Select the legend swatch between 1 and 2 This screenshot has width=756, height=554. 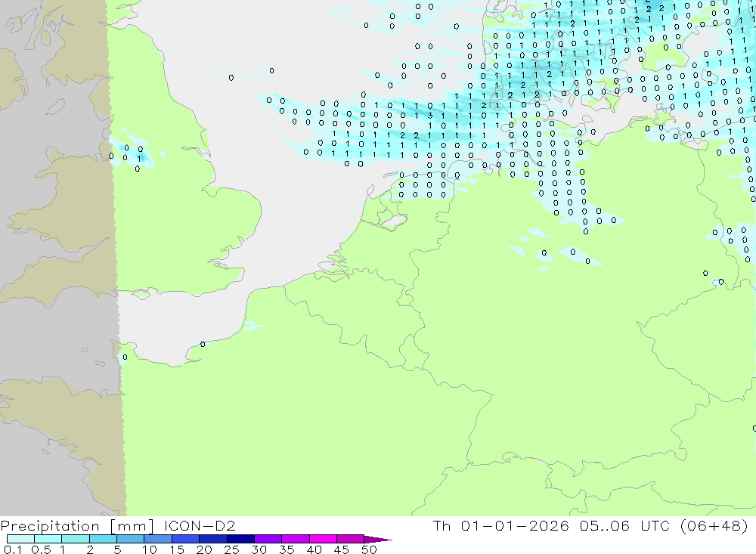(x=76, y=539)
